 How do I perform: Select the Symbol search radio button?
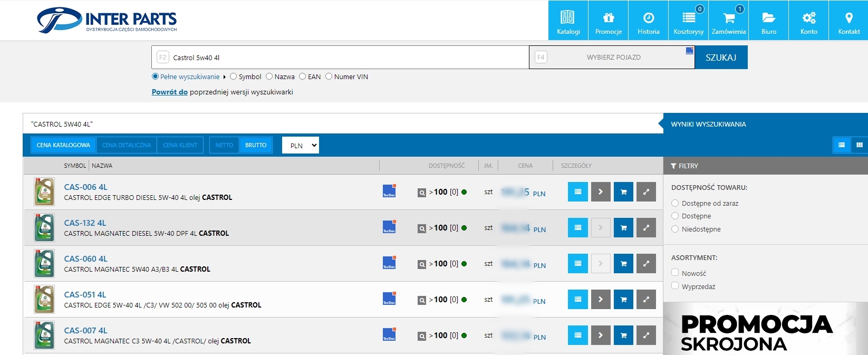pos(234,76)
